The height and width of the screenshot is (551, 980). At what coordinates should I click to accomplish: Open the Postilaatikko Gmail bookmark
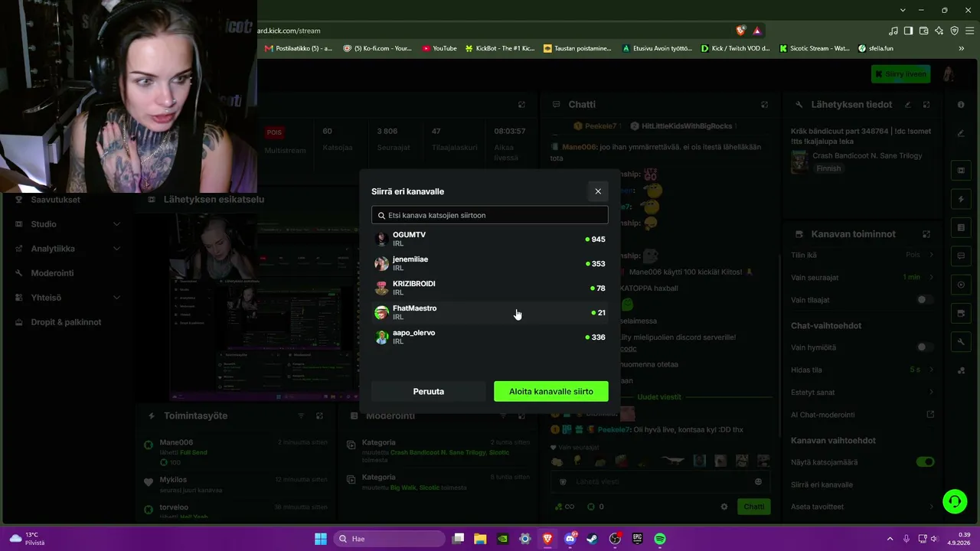click(x=299, y=48)
